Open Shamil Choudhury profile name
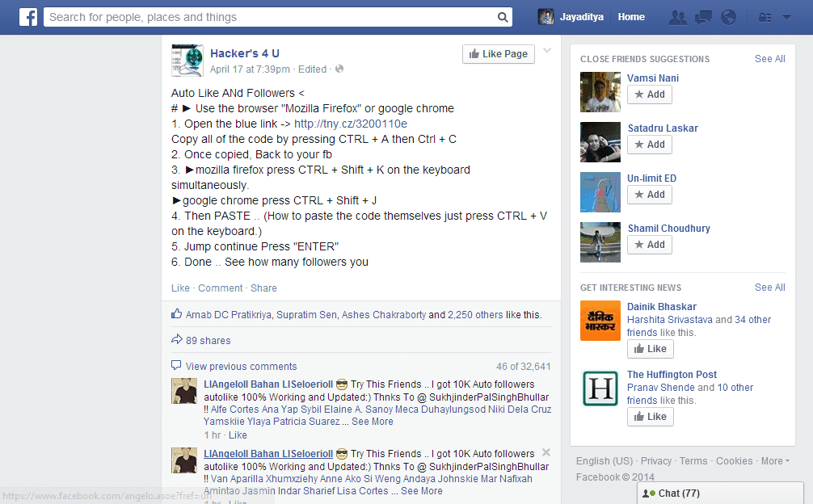813x504 pixels. [x=669, y=229]
